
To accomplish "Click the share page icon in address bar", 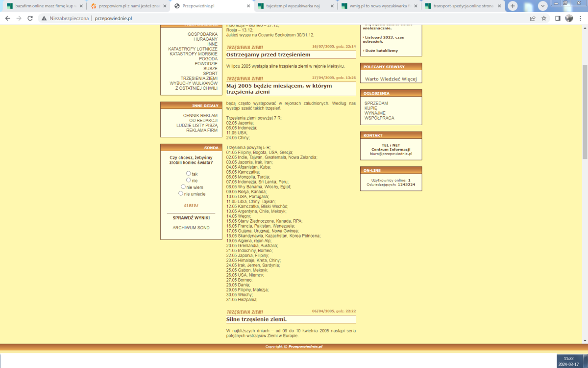I will click(x=533, y=18).
